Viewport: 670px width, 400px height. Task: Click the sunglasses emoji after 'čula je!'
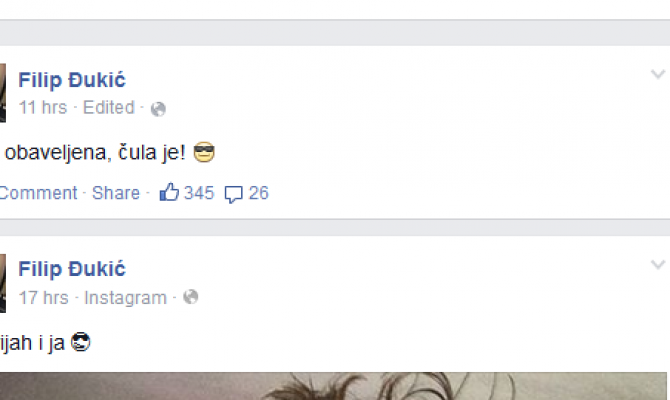tap(204, 152)
